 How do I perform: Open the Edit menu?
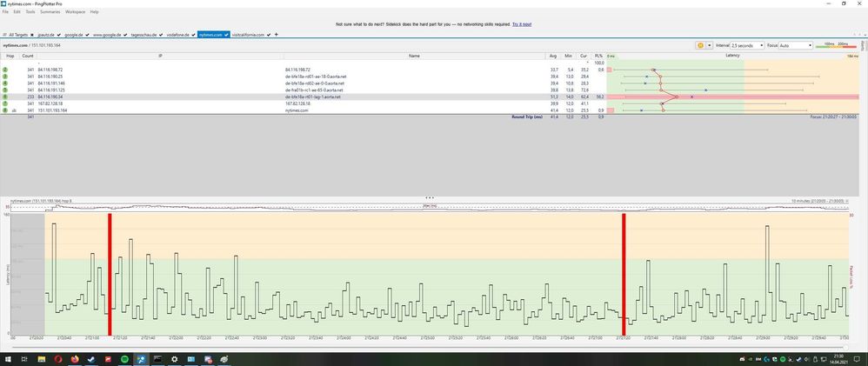17,11
